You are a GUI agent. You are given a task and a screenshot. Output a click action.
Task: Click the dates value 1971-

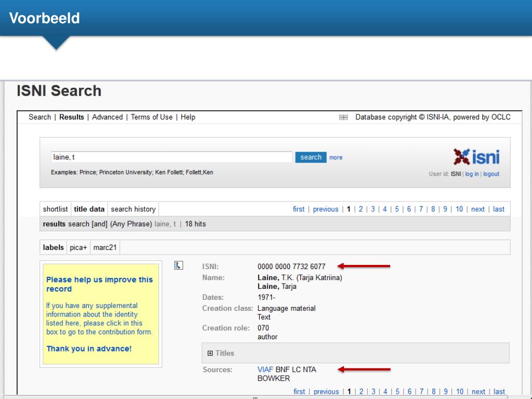[x=267, y=297]
